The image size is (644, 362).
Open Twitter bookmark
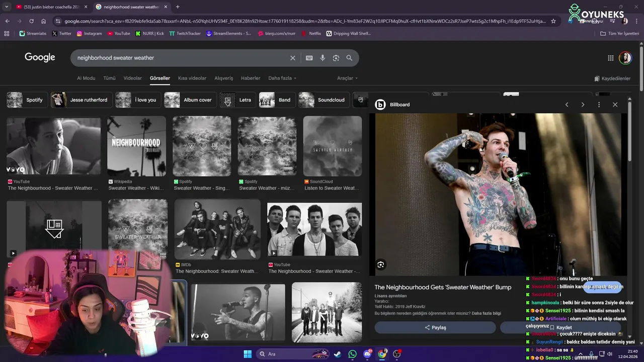[x=62, y=33]
